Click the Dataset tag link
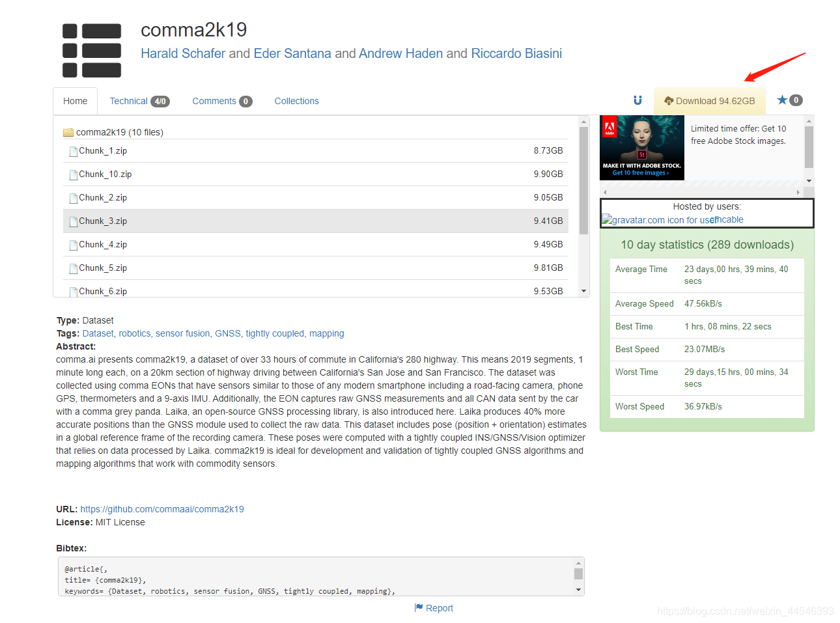840x623 pixels. click(98, 333)
